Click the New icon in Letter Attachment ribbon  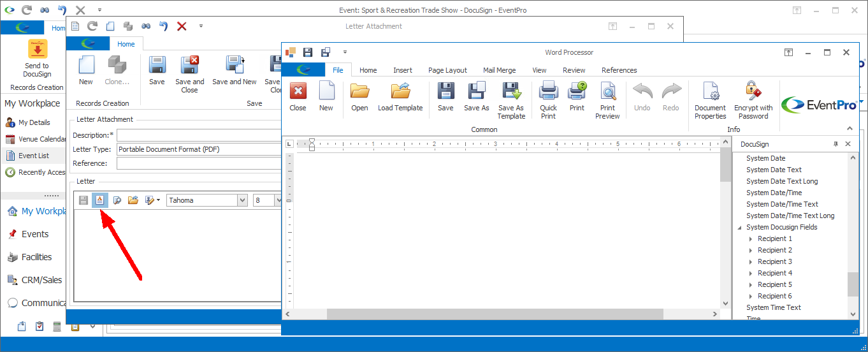tap(86, 70)
